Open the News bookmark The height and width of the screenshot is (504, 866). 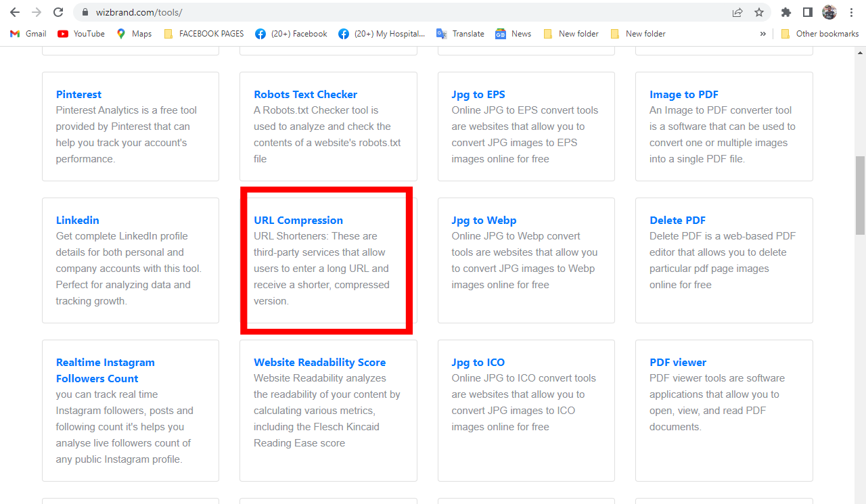pos(513,33)
